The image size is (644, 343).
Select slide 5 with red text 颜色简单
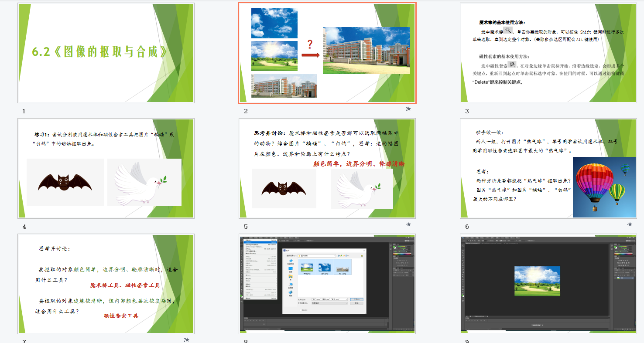click(x=327, y=168)
